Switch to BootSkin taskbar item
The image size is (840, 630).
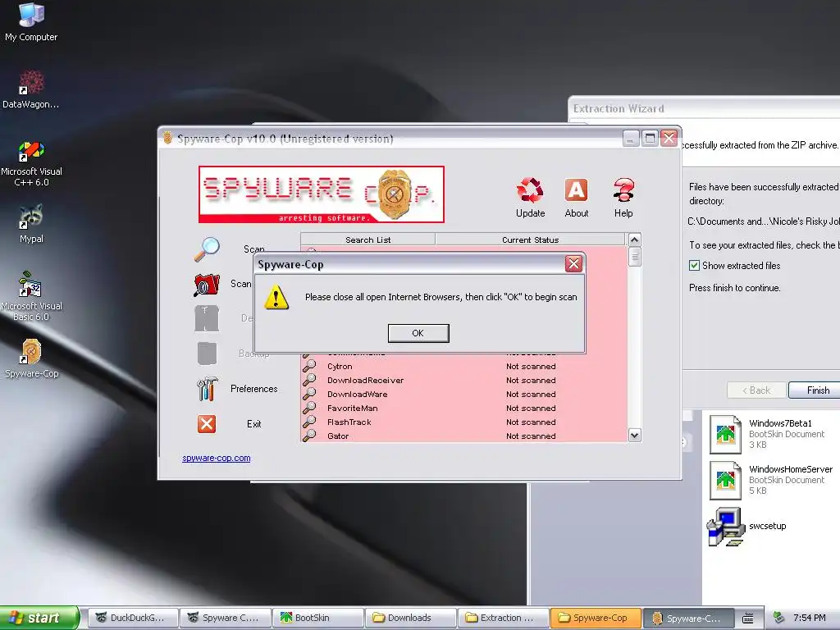tap(317, 618)
